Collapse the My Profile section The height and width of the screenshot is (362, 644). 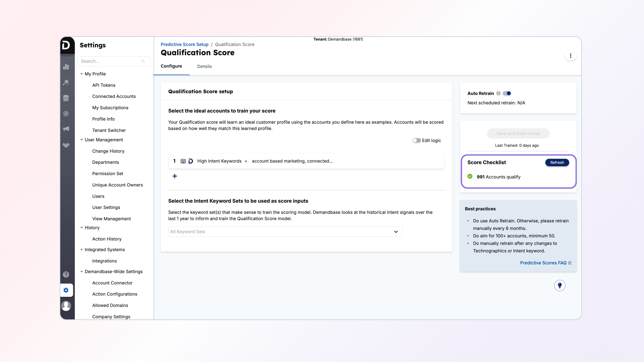tap(82, 74)
